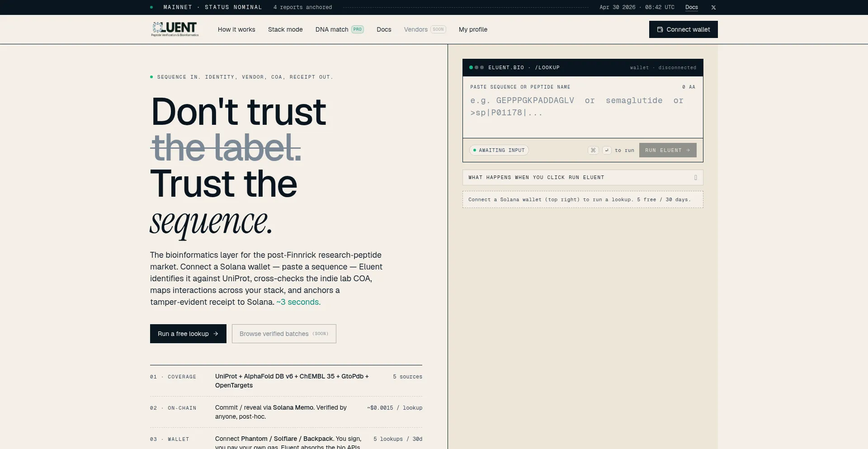This screenshot has height=449, width=868.
Task: Click the italic 'sequence.' heading word
Action: point(211,222)
